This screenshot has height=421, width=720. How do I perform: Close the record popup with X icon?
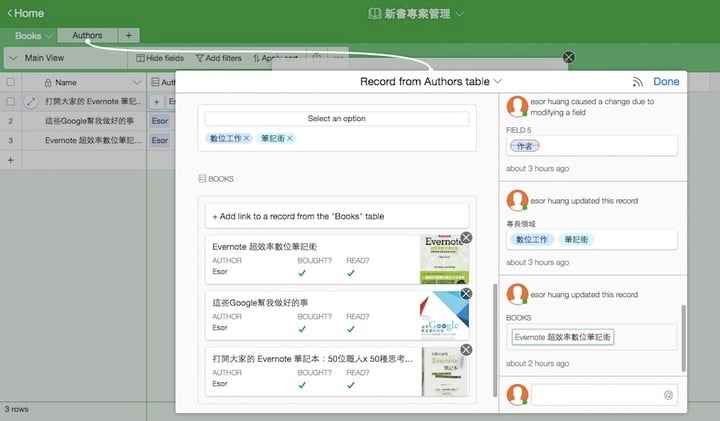point(568,57)
